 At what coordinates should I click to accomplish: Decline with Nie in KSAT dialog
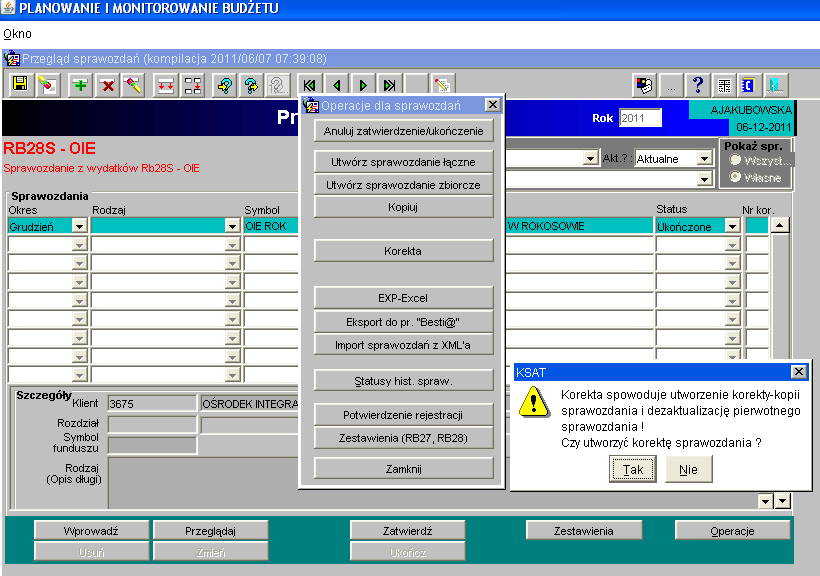pos(688,469)
